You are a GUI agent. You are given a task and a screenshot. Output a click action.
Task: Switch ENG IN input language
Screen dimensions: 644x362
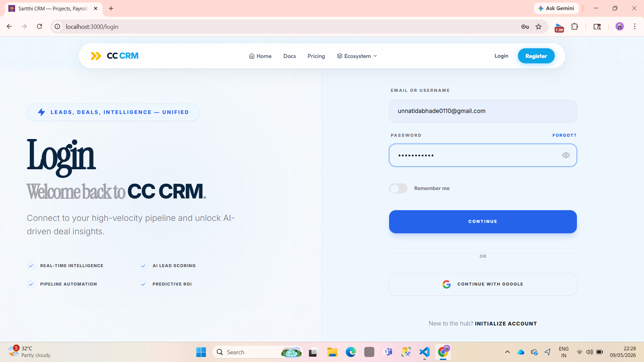coord(563,352)
